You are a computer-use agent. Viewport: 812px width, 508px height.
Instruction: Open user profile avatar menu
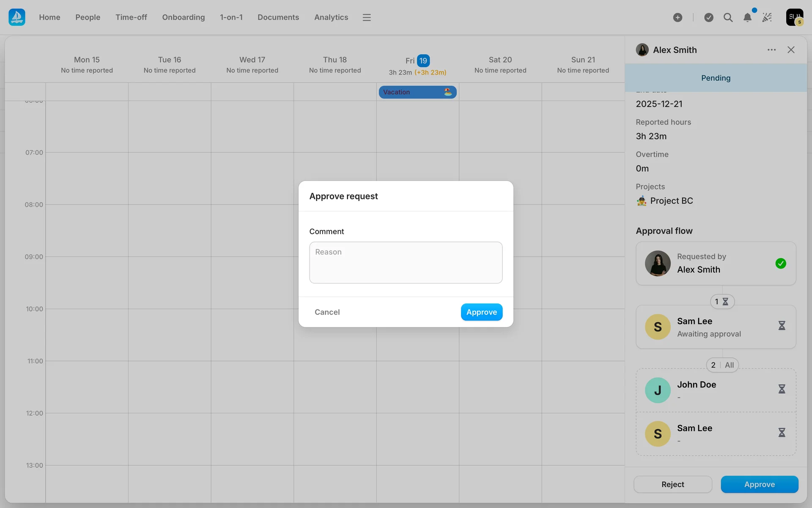[x=794, y=17]
